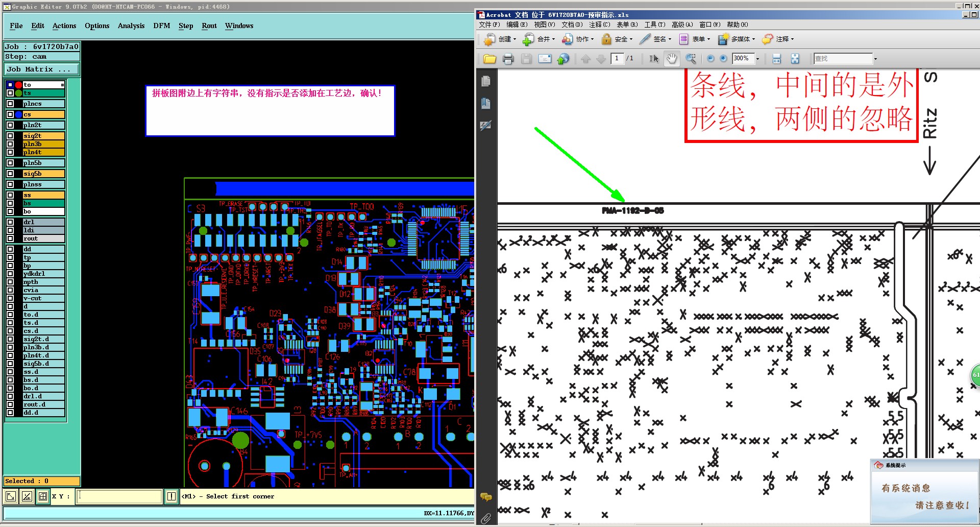Open the Analysis menu in Graphic Editor
The width and height of the screenshot is (980, 527).
pyautogui.click(x=131, y=26)
